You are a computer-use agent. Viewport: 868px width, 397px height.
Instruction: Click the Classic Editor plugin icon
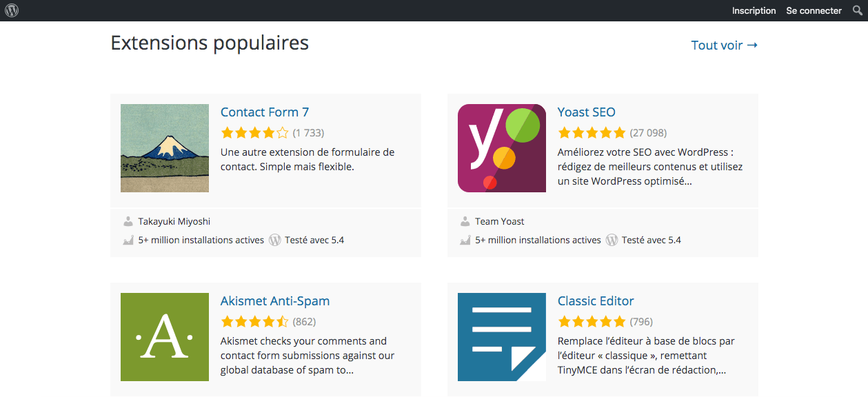pyautogui.click(x=502, y=337)
